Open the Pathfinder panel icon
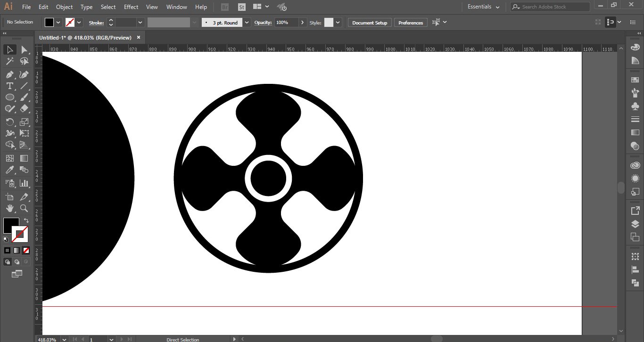Image resolution: width=644 pixels, height=342 pixels. click(635, 283)
